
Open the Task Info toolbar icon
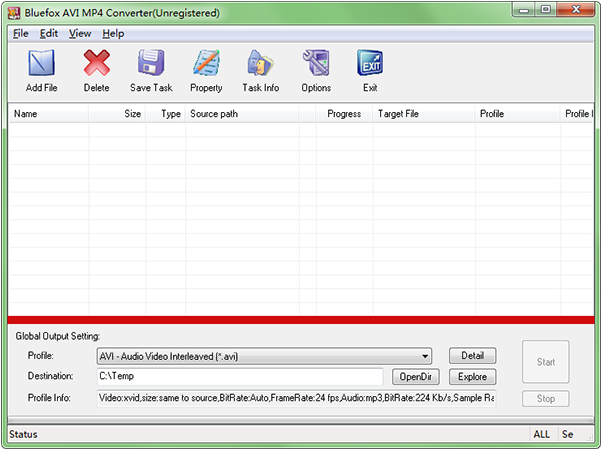(261, 63)
